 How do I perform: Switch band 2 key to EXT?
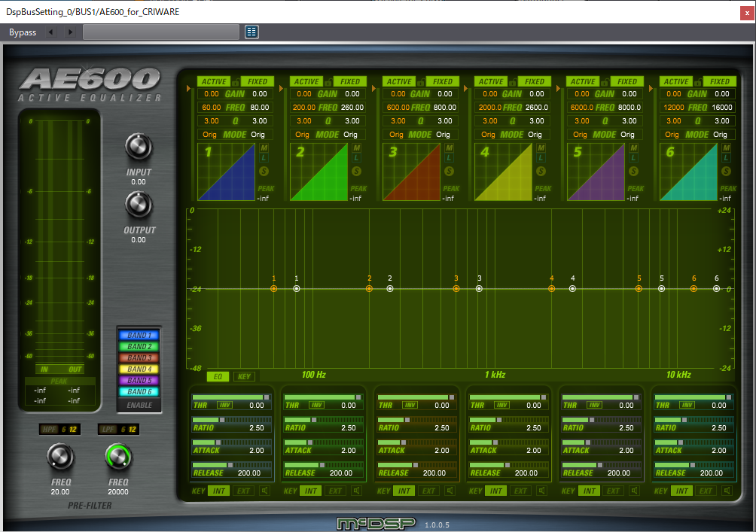point(335,491)
